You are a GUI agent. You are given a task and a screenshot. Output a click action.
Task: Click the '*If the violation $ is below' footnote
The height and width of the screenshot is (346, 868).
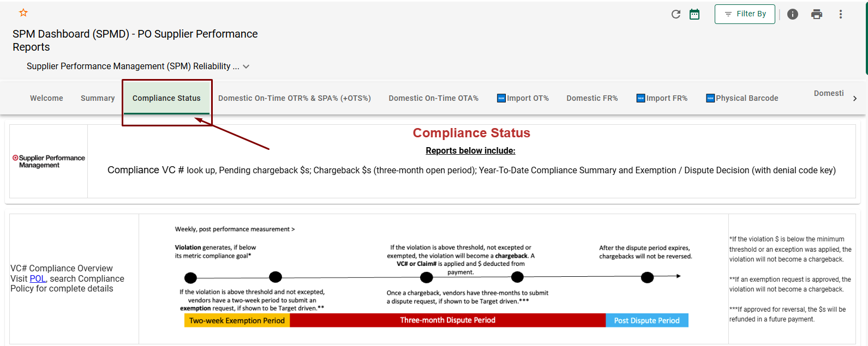791,249
